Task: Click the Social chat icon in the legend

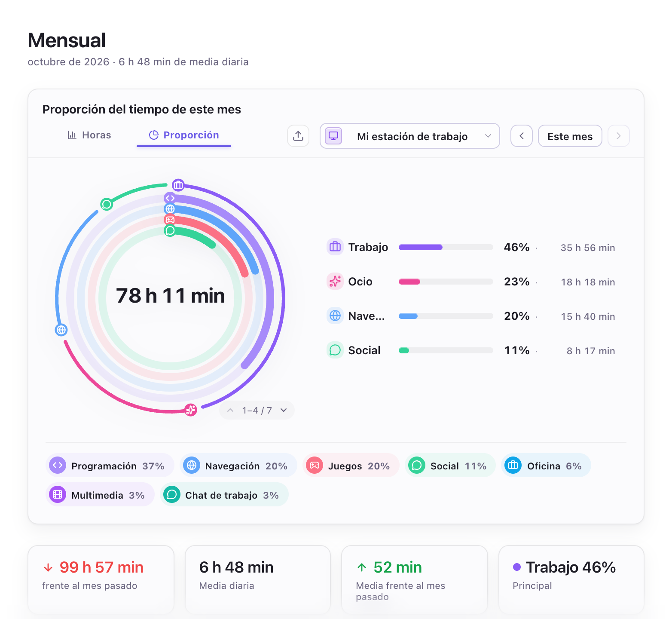Action: tap(335, 350)
